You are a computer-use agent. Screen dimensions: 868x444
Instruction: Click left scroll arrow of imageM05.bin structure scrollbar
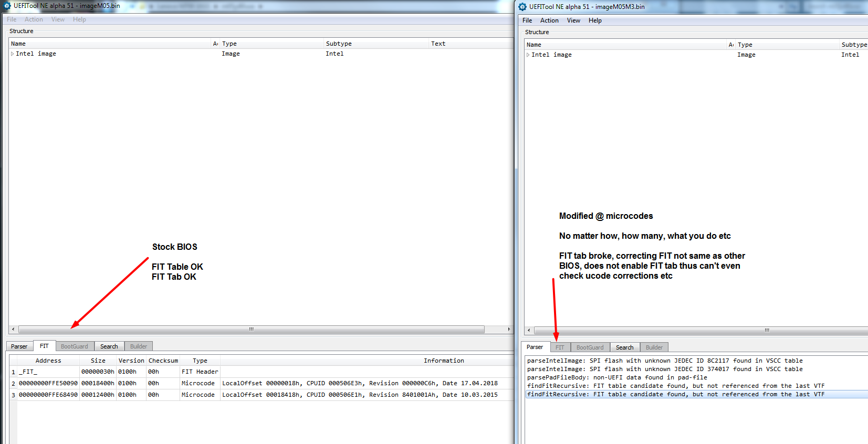point(13,330)
